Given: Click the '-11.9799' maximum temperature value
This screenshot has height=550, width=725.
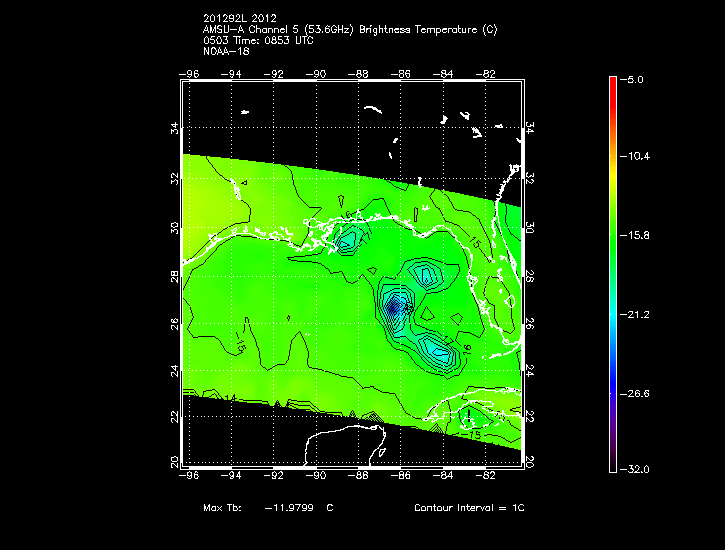Looking at the screenshot, I should point(289,507).
